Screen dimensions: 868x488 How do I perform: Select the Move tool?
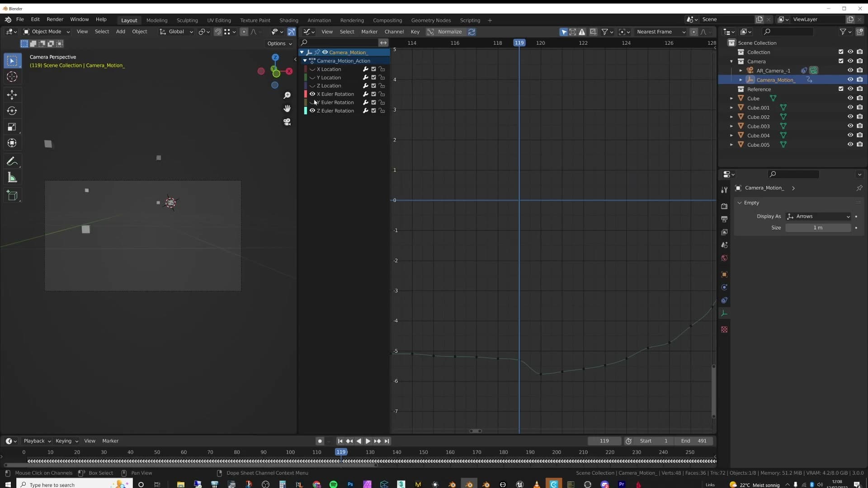point(12,94)
